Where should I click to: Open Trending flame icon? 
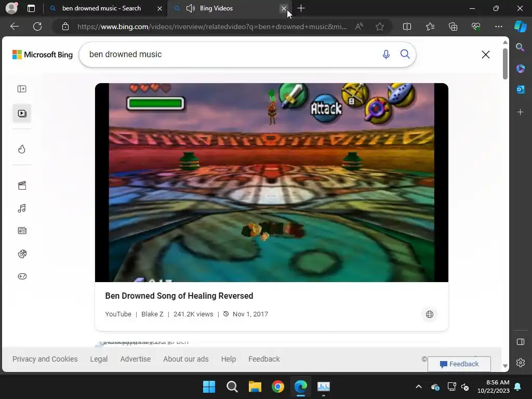click(x=22, y=149)
